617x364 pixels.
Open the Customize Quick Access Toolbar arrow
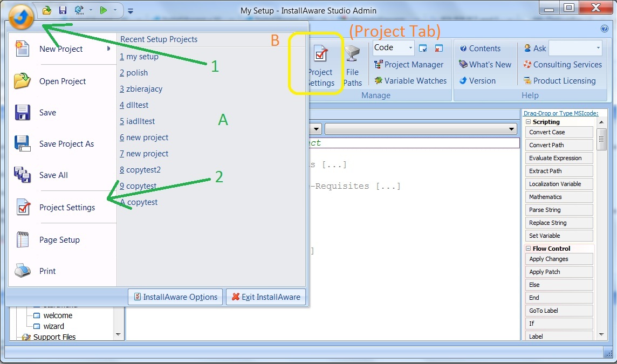(131, 11)
